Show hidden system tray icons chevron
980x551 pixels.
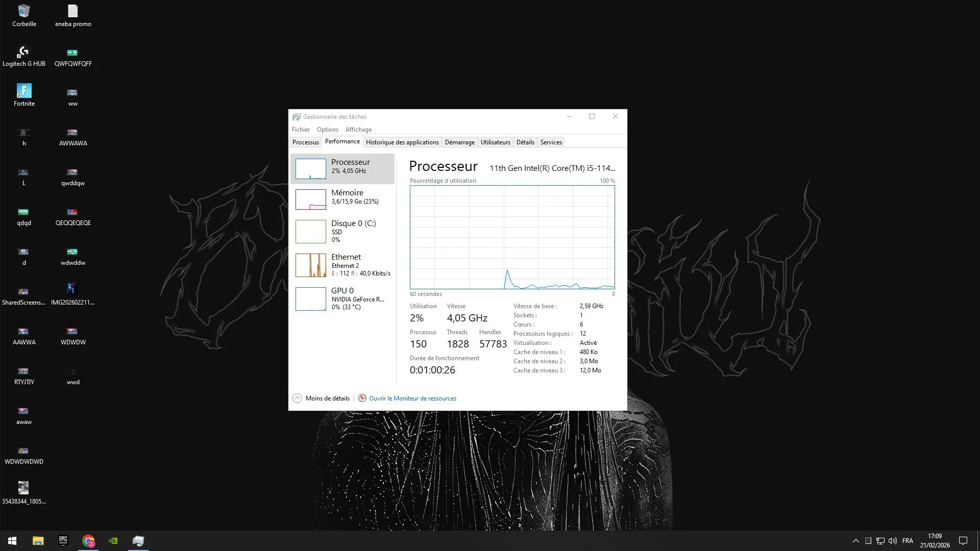855,541
